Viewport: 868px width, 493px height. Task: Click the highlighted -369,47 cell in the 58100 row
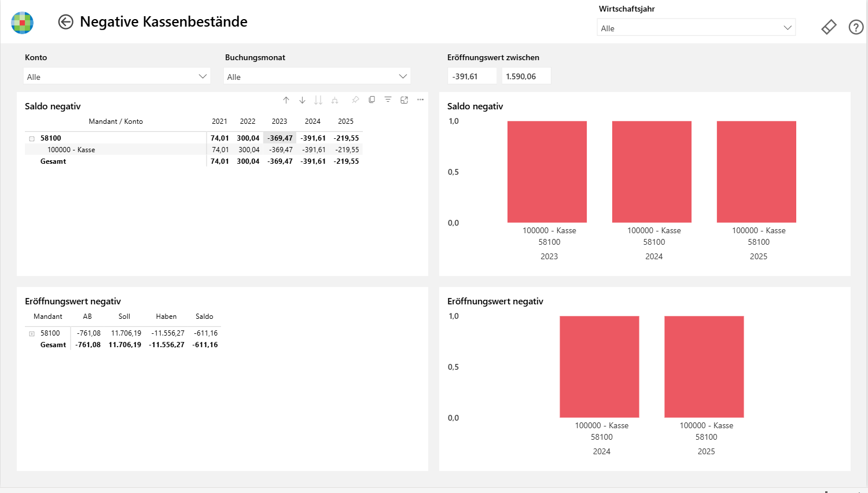coord(280,138)
